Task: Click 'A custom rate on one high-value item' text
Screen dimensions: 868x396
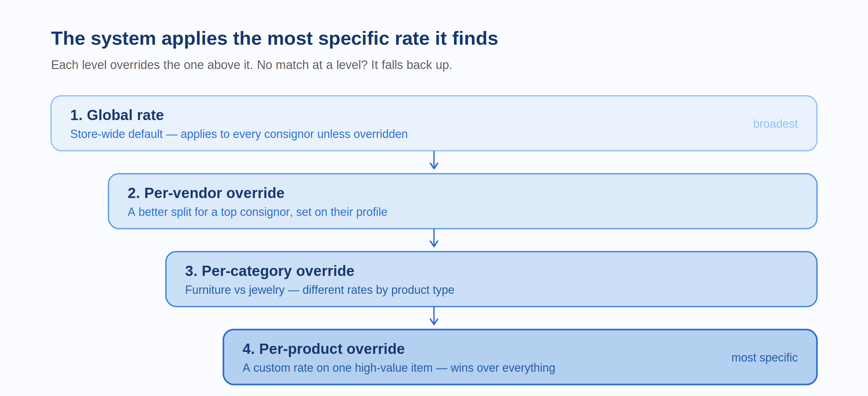Action: point(337,368)
